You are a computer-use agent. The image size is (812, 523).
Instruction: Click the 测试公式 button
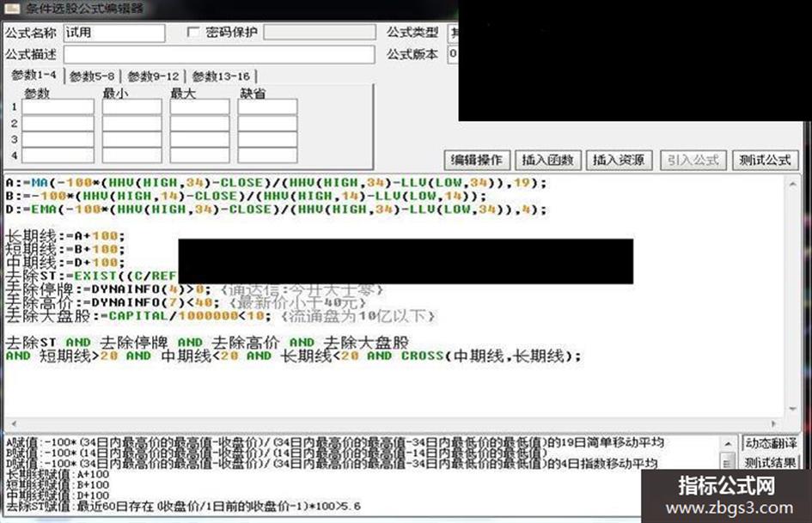tap(765, 160)
